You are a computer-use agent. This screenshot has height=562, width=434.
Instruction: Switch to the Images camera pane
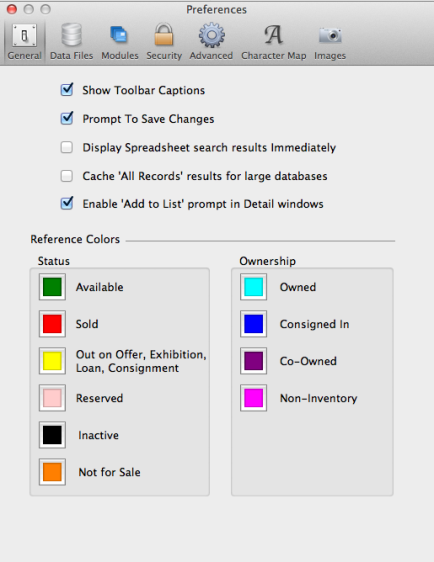pos(330,42)
